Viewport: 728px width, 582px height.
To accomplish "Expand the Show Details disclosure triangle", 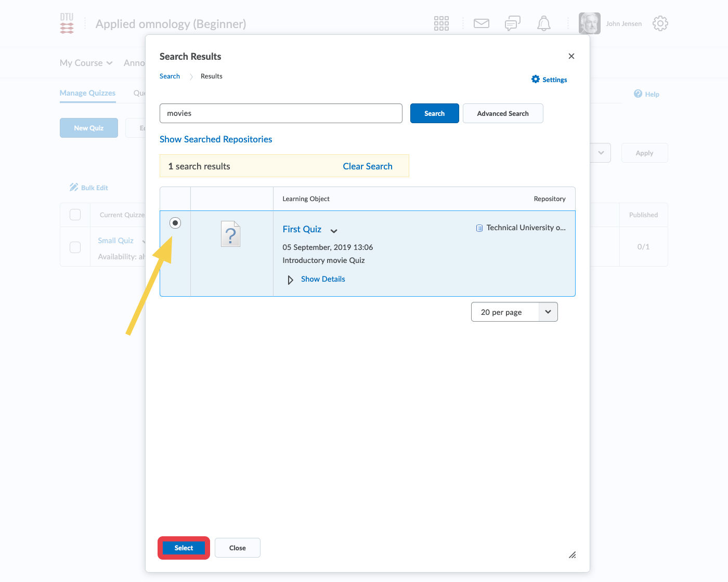I will pyautogui.click(x=290, y=280).
